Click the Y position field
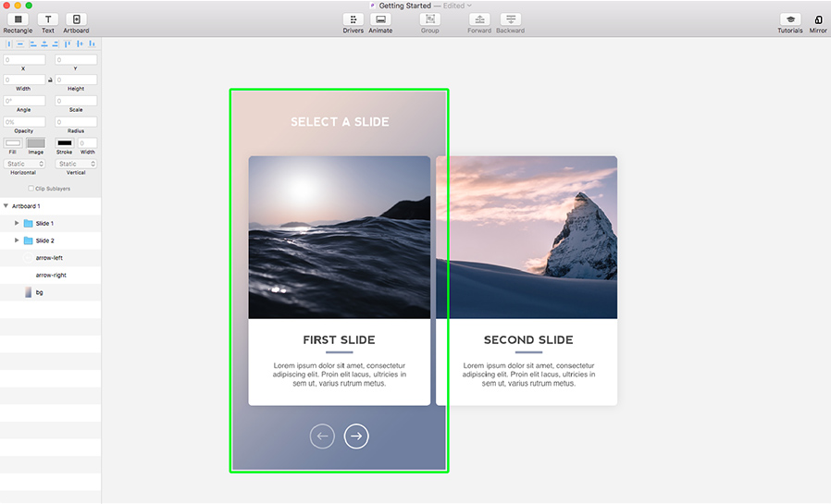Image resolution: width=831 pixels, height=504 pixels. point(76,60)
